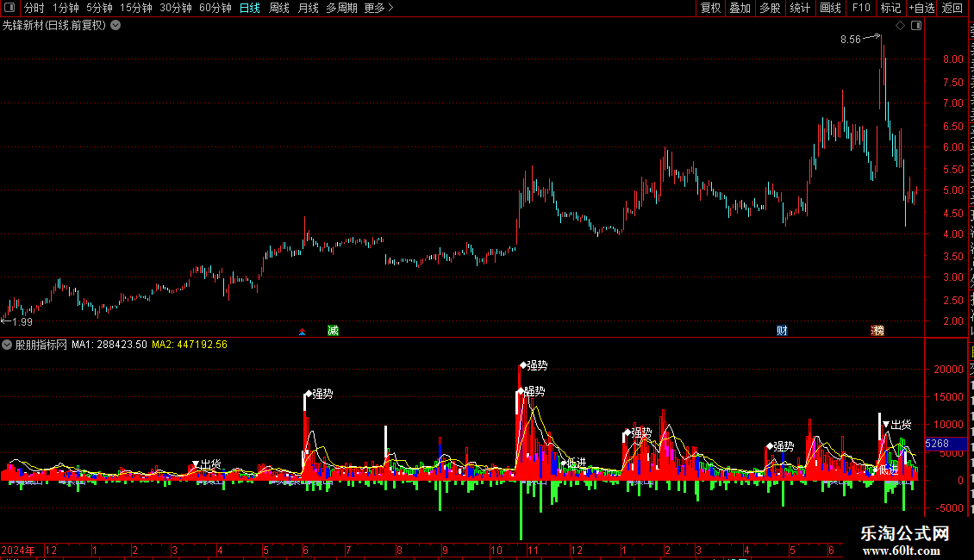The width and height of the screenshot is (974, 560).
Task: Click the blue up-arrow marker on timeline
Action: [x=302, y=333]
